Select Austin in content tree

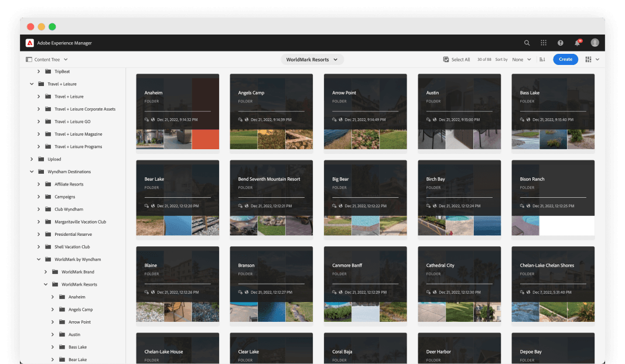pos(74,335)
